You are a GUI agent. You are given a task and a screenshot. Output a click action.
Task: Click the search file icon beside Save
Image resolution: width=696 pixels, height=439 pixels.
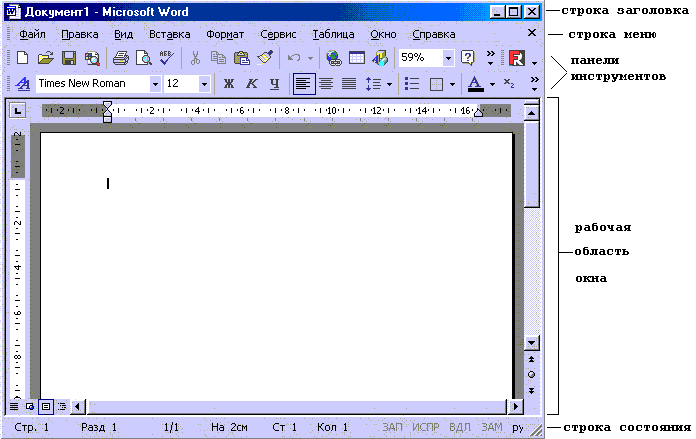tap(92, 58)
